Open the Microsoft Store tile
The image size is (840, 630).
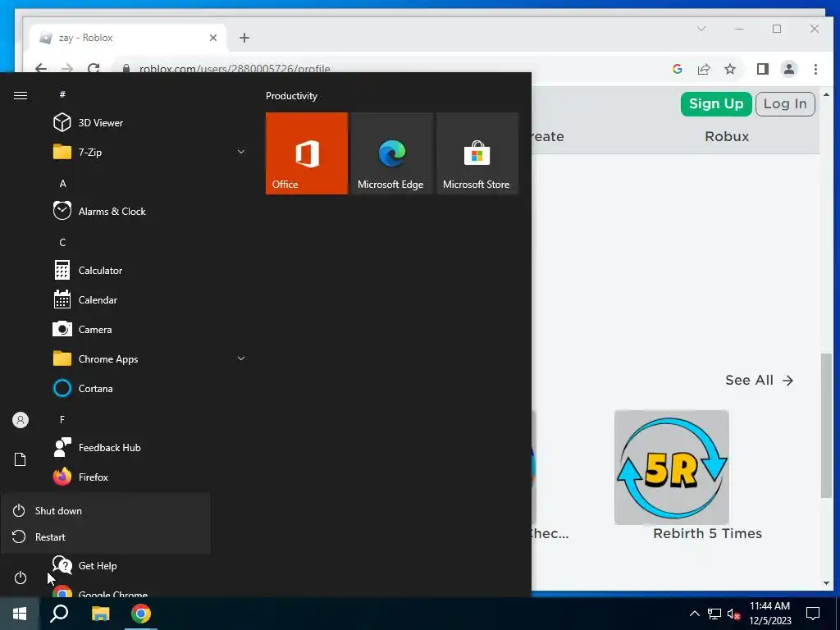pos(477,153)
